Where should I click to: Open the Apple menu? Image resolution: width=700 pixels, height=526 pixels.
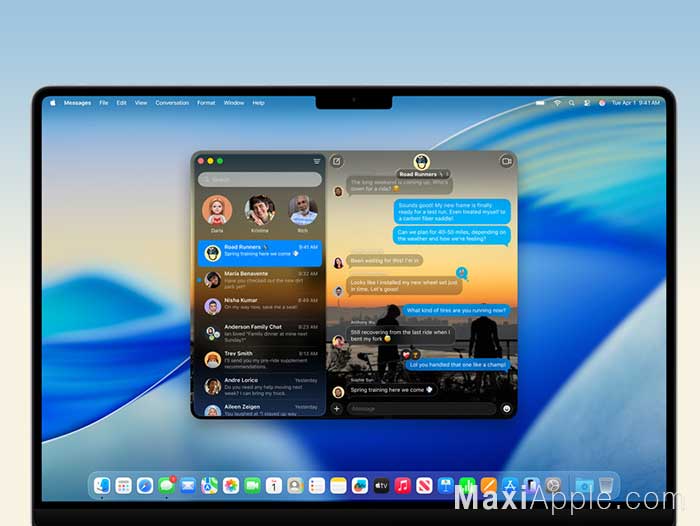click(x=53, y=103)
